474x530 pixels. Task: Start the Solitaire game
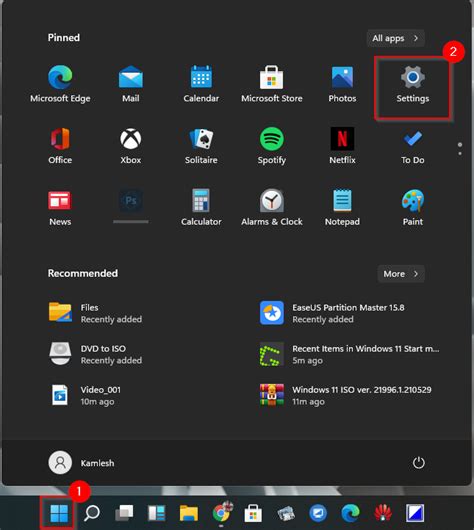tap(201, 145)
